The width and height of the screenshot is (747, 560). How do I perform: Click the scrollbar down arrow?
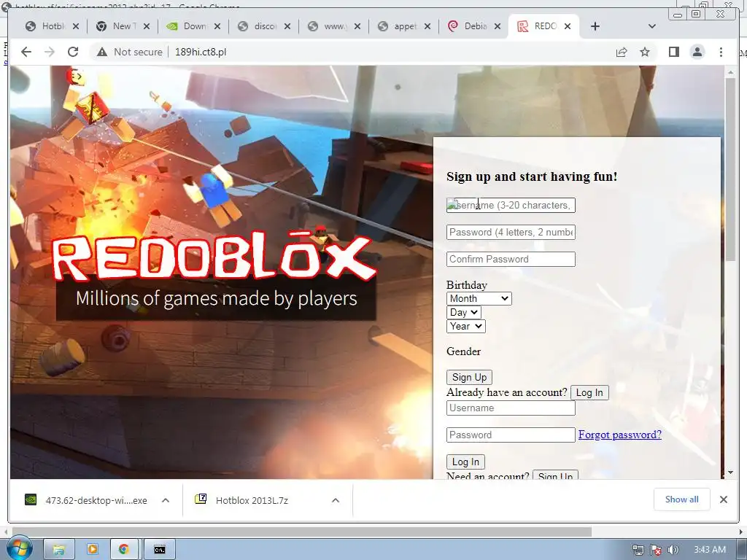coord(730,472)
